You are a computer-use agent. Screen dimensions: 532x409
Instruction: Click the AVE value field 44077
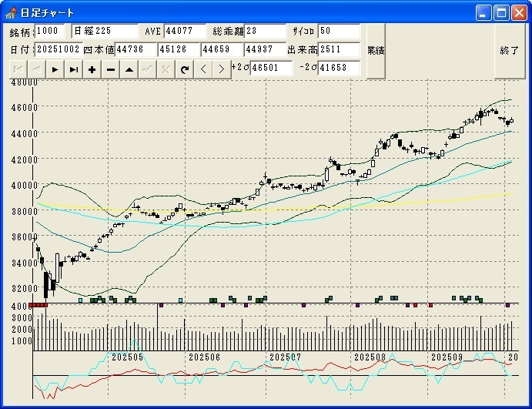(x=185, y=32)
